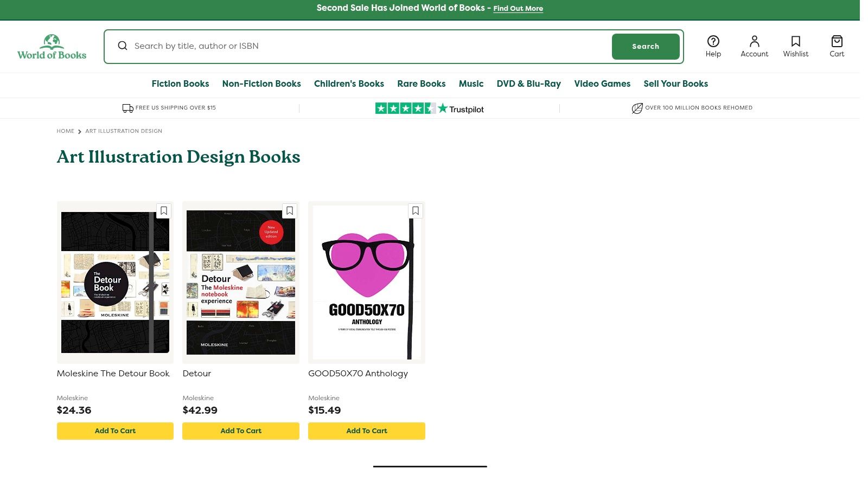868x488 pixels.
Task: Toggle wishlist bookmark on GOOD50X70 Anthology
Action: [x=416, y=211]
